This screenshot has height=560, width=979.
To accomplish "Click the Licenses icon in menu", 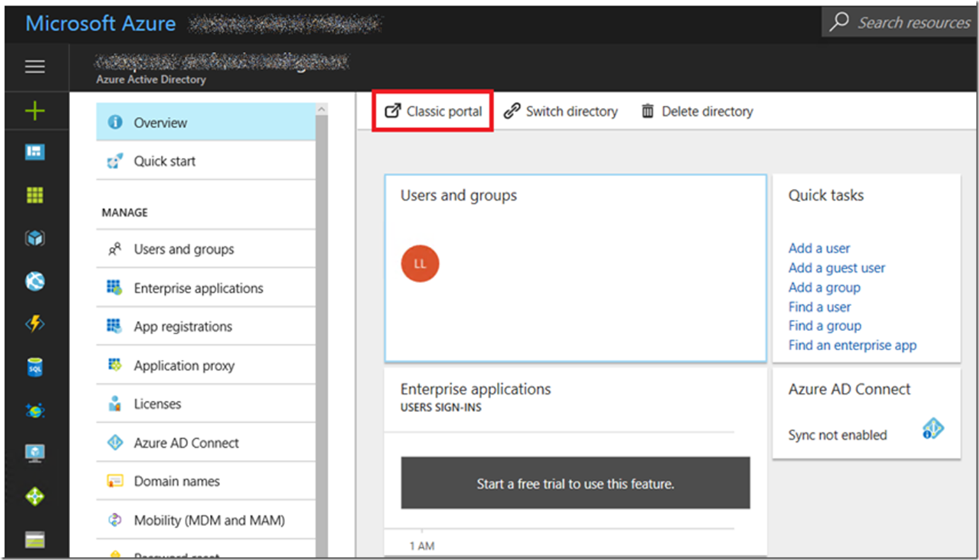I will 115,403.
